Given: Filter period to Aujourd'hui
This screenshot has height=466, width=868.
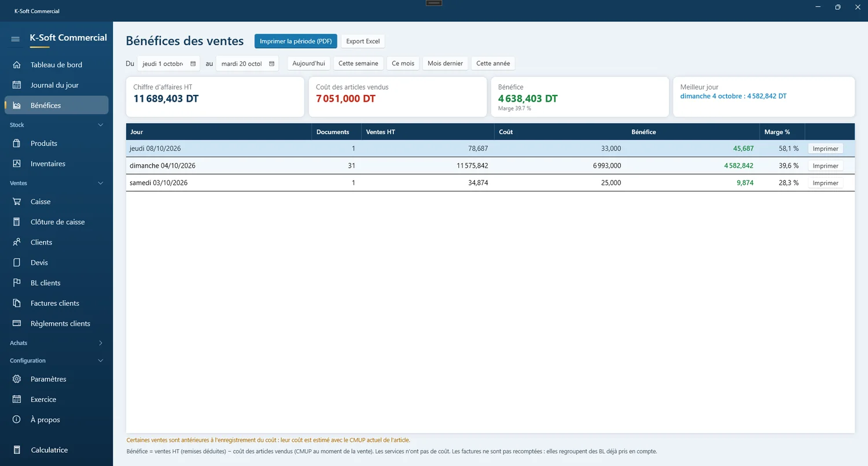Looking at the screenshot, I should pos(308,64).
